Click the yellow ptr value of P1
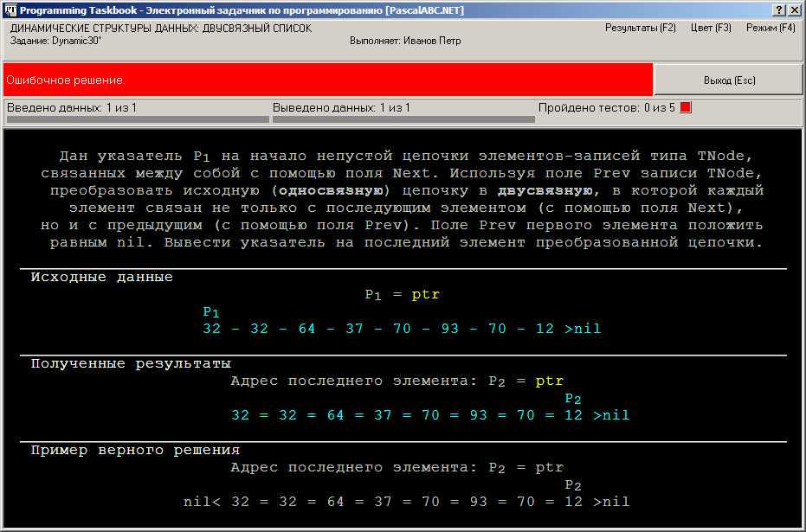Screen dimensions: 806x532 coord(426,295)
